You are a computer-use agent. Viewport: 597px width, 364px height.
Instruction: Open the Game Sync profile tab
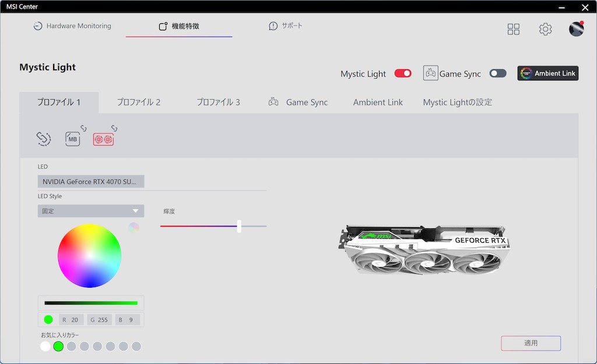(x=298, y=102)
